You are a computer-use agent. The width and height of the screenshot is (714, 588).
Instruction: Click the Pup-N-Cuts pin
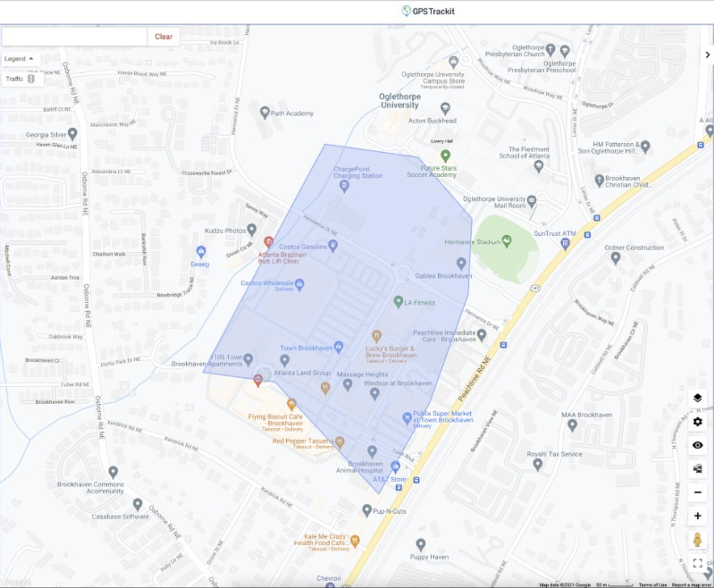coord(367,510)
